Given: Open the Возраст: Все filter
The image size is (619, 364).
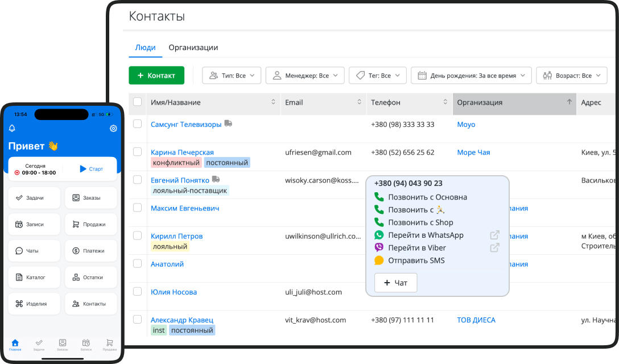Looking at the screenshot, I should point(571,75).
